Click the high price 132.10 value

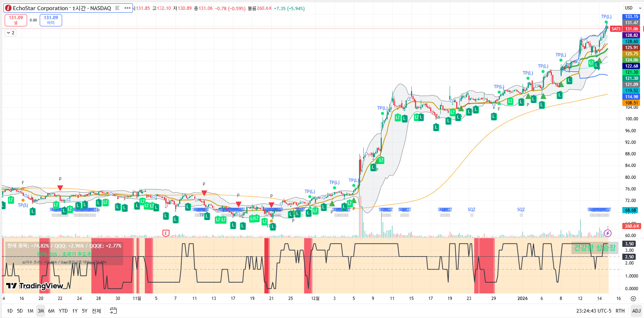point(164,8)
